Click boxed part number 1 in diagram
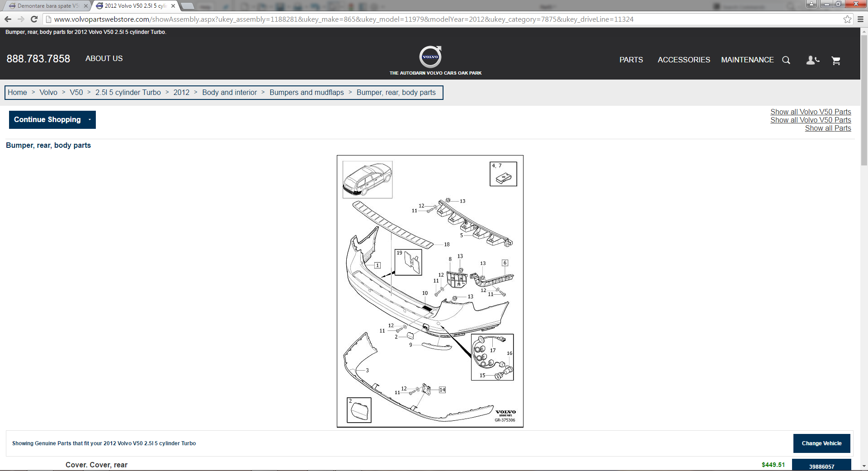 377,265
